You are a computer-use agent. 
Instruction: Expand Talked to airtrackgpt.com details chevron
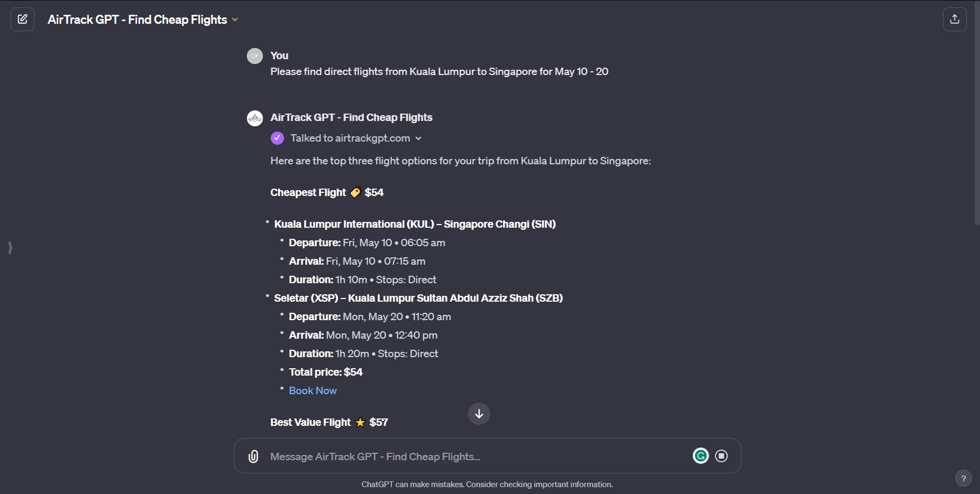pyautogui.click(x=418, y=138)
